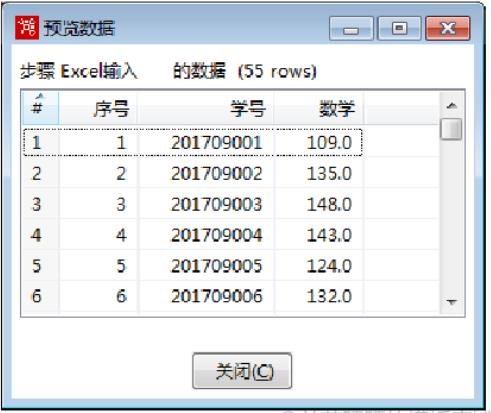The height and width of the screenshot is (413, 491).
Task: Click row number in # column for 148.0 row
Action: point(41,204)
